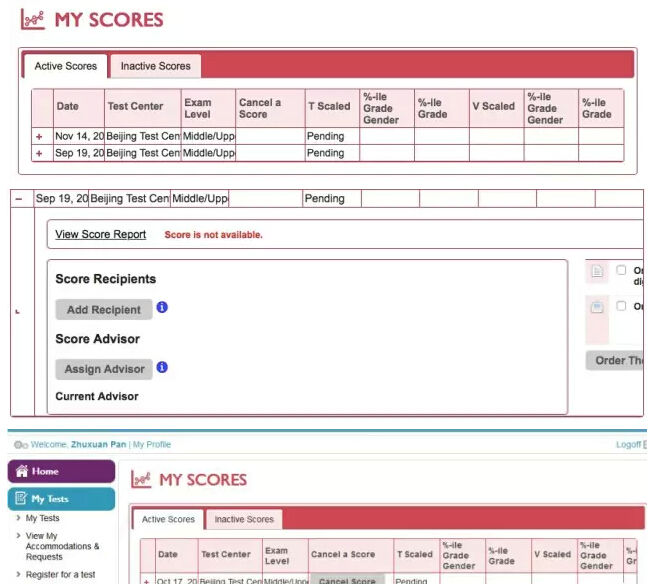
Task: Click the lower table's Date column header
Action: (176, 555)
